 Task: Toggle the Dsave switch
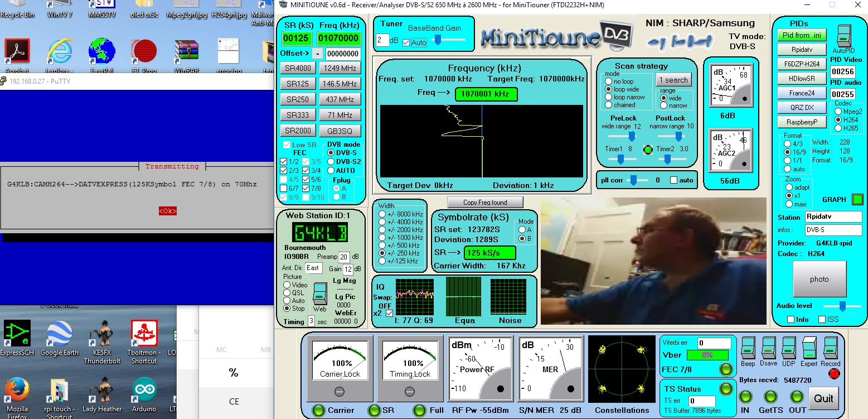768,348
